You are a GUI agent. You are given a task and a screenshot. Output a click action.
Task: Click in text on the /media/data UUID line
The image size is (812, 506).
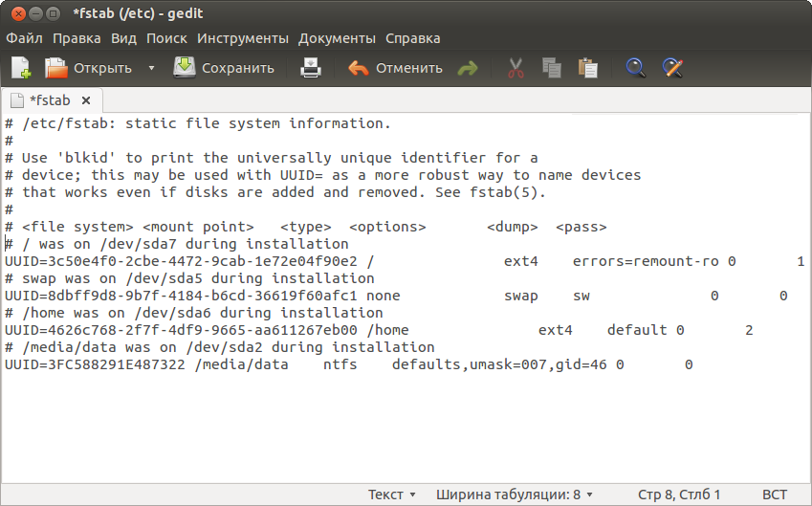click(287, 364)
